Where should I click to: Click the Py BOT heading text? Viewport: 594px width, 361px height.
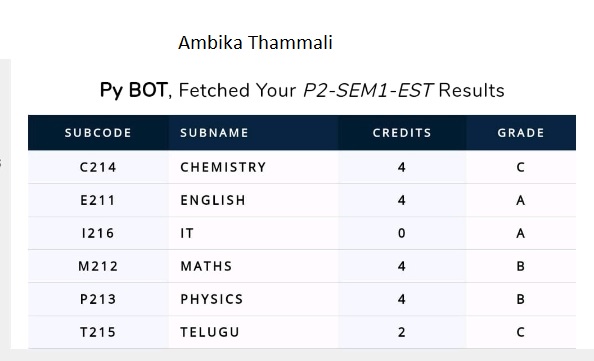tap(133, 91)
